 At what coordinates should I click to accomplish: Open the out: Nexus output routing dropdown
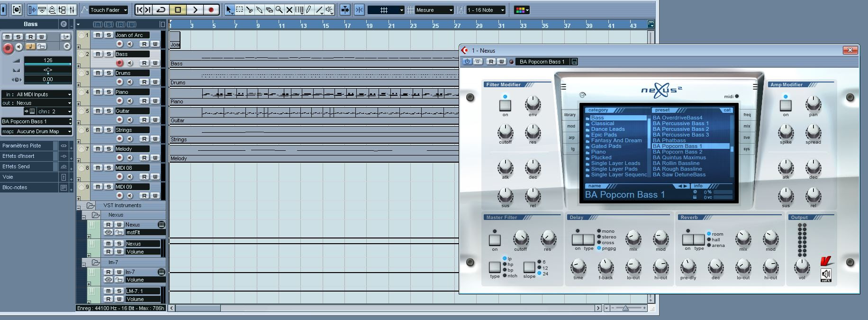point(37,103)
